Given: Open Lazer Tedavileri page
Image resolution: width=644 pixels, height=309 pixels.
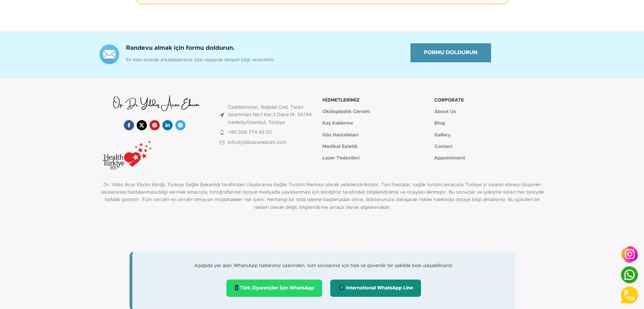Looking at the screenshot, I should pos(341,158).
